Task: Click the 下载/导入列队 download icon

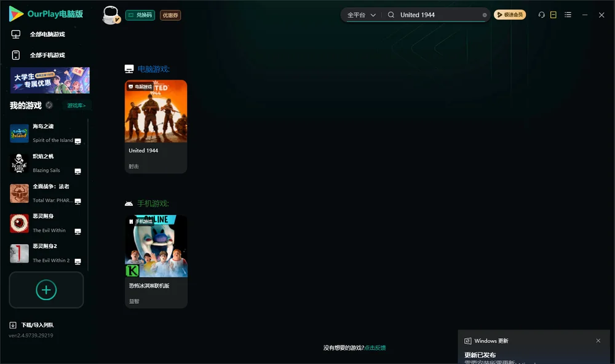Action: pyautogui.click(x=13, y=325)
